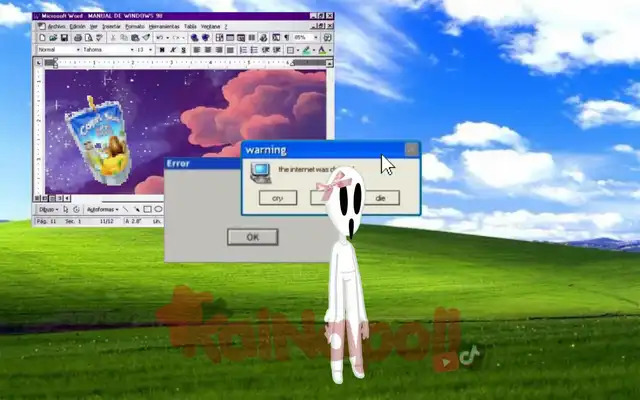Click the cry button in warning dialog
Viewport: 640px width, 400px height.
point(277,198)
